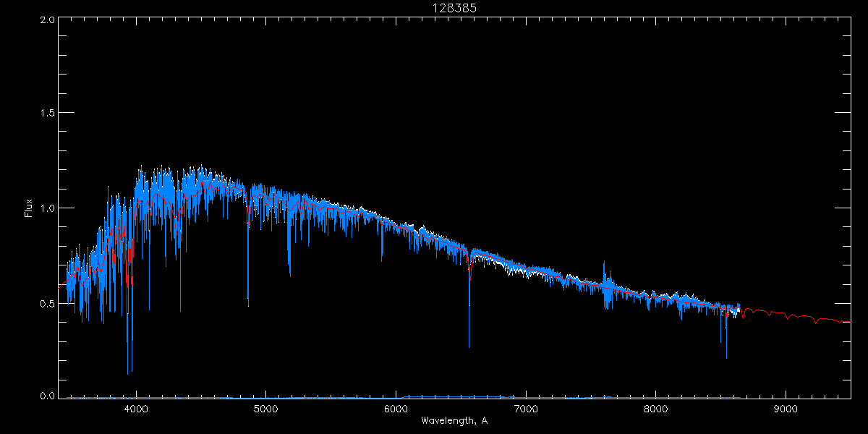Click the 2.0 y-axis tick label
Screen dimensions: 868x434
(x=47, y=20)
